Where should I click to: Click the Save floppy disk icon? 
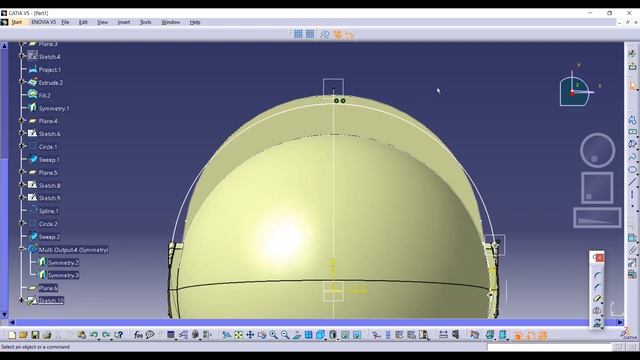tap(35, 335)
